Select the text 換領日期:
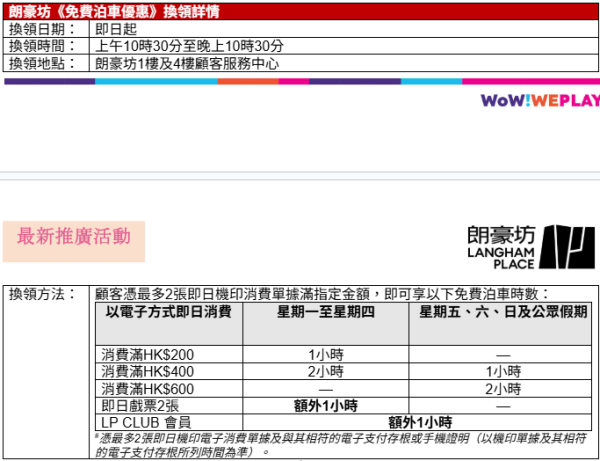 (x=42, y=29)
